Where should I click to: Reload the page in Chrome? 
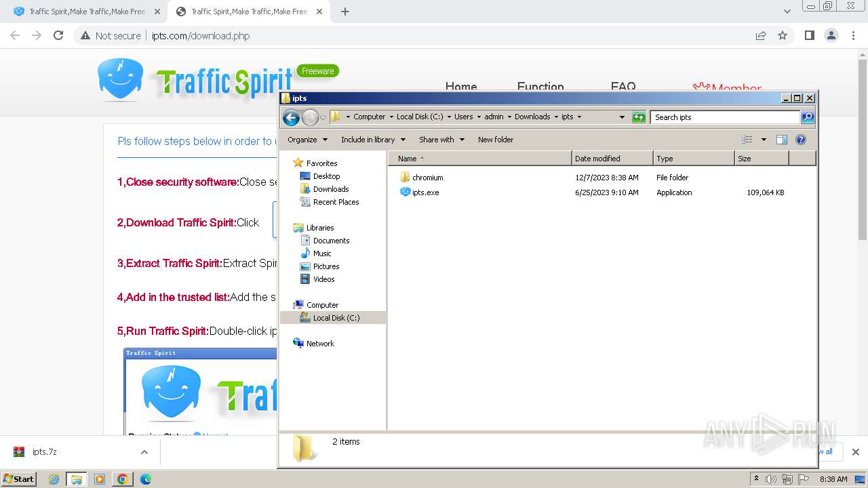coord(58,36)
